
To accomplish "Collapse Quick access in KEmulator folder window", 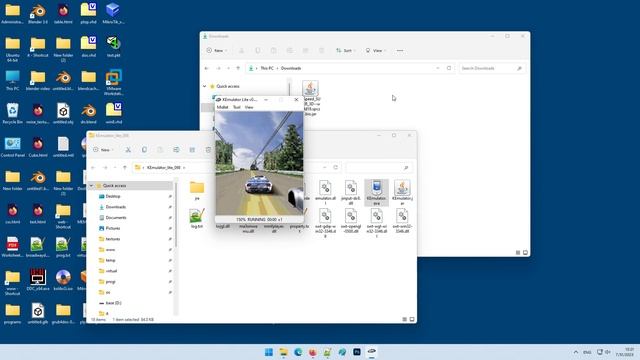I will (x=91, y=186).
